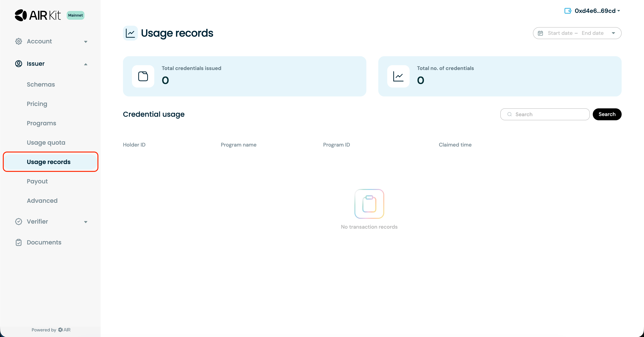Click the empty-state clipboard icon

[x=369, y=204]
